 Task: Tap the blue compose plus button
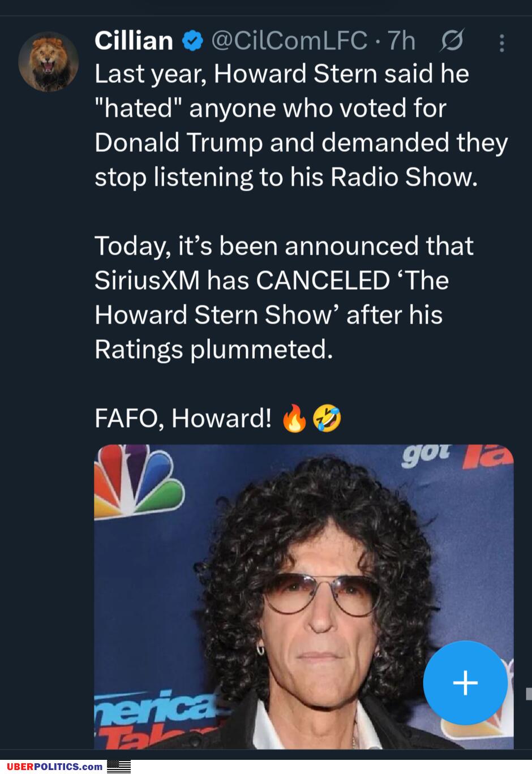click(x=465, y=682)
